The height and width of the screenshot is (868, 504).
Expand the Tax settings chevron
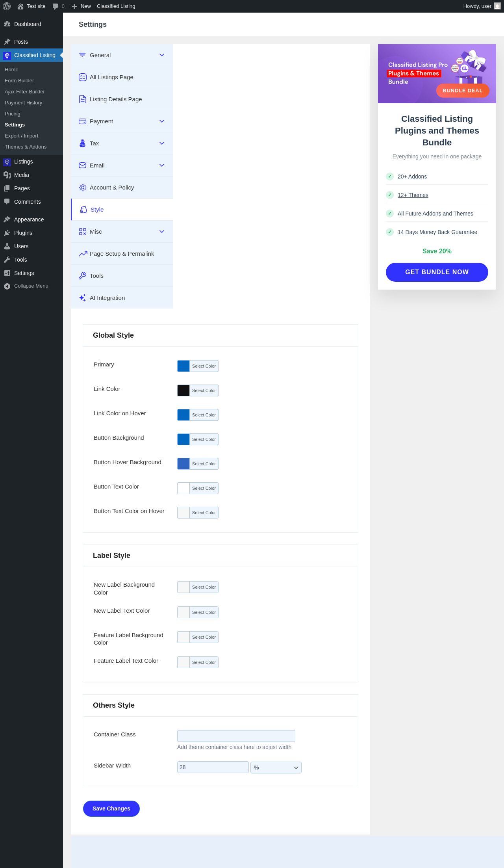click(x=162, y=143)
